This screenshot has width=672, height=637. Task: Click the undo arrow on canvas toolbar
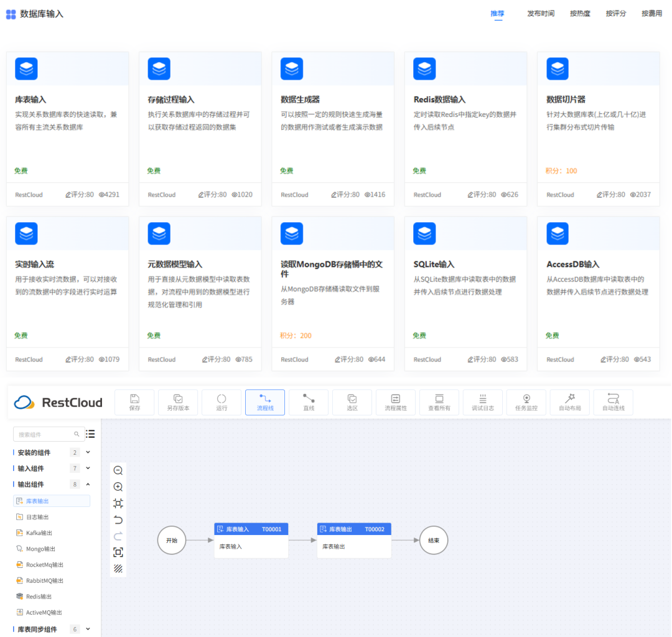[118, 519]
